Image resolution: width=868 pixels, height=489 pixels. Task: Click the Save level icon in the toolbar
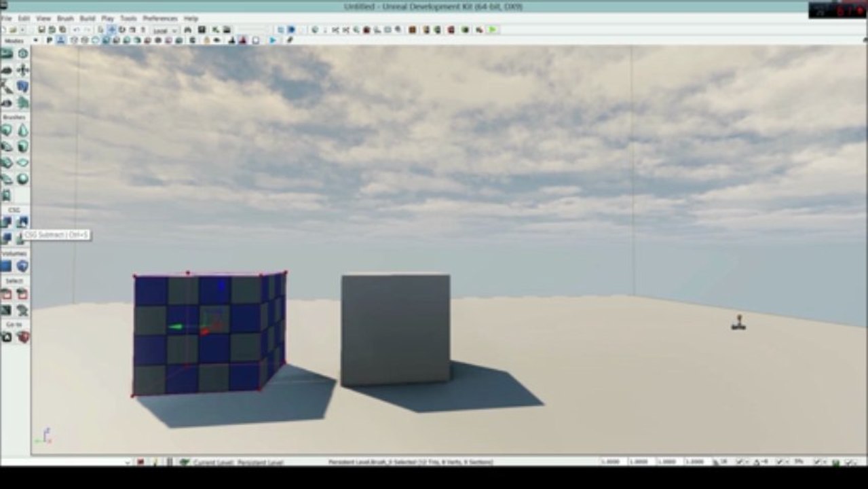[x=42, y=30]
